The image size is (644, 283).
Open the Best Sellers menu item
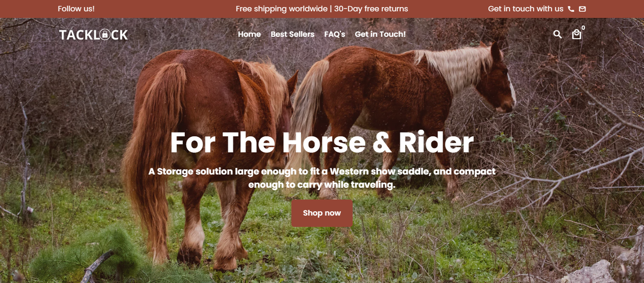(292, 34)
